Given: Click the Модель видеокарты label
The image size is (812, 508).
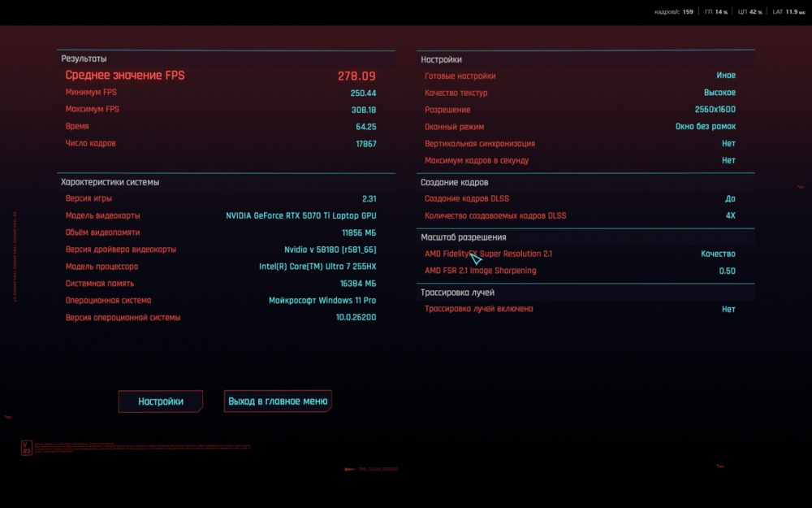Looking at the screenshot, I should 102,215.
